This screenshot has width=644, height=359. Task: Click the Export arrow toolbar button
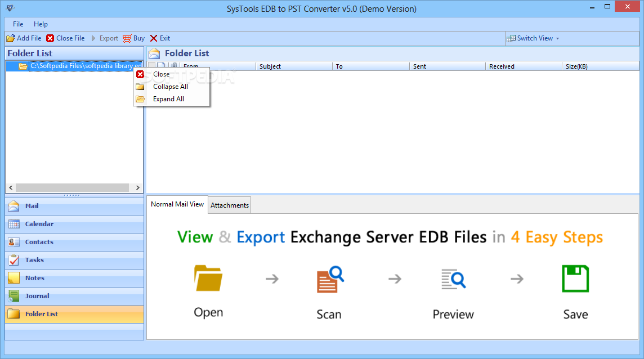pos(105,38)
